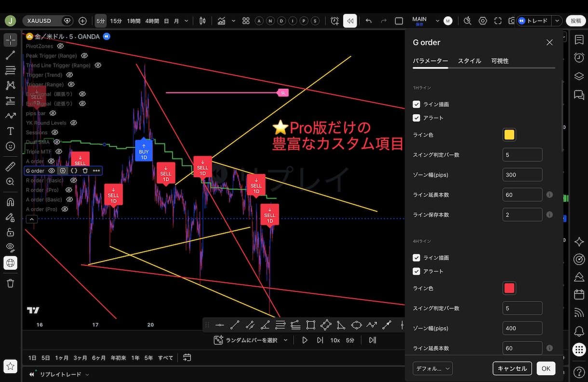
Task: Click the キャンセル button
Action: 512,369
